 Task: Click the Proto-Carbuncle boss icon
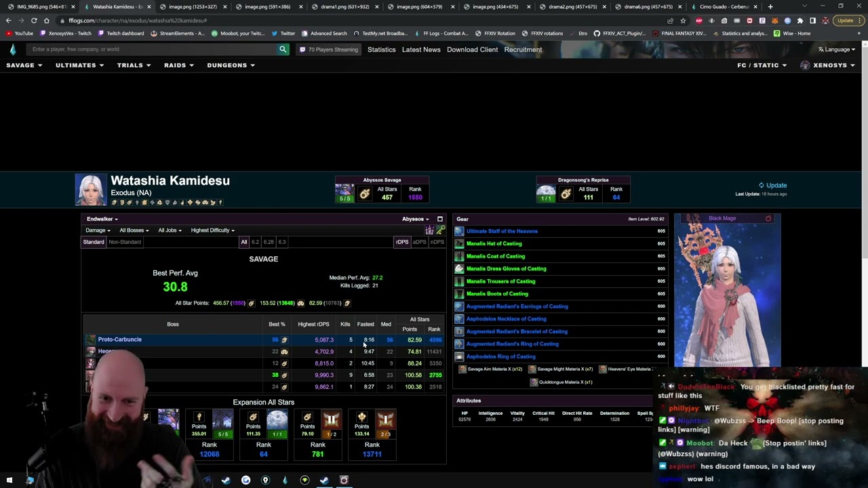point(90,340)
